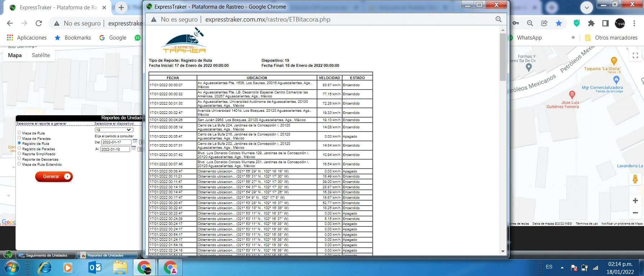The height and width of the screenshot is (276, 644).
Task: Share this page via the share icon
Action: 544,23
